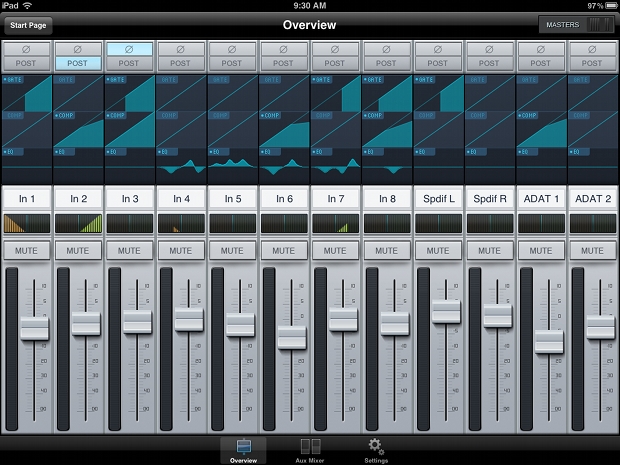Mute the Spdif R channel

pyautogui.click(x=489, y=251)
